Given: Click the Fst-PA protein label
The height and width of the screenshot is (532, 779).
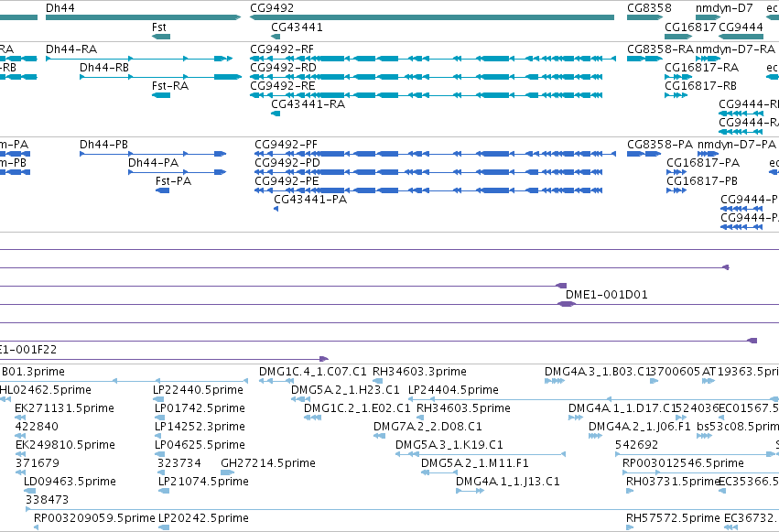Looking at the screenshot, I should click(x=173, y=181).
